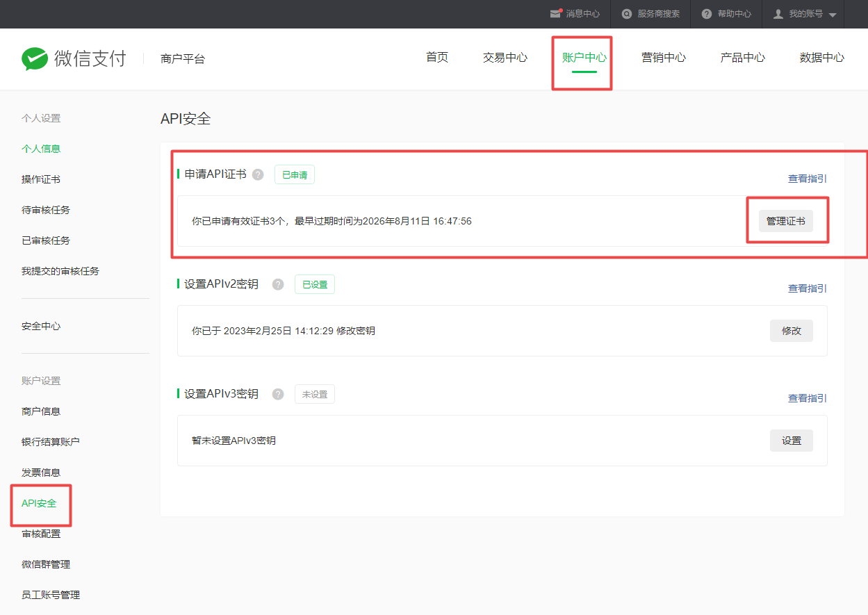Open 查看指引 for APIv2 key
The image size is (868, 615).
tap(808, 288)
